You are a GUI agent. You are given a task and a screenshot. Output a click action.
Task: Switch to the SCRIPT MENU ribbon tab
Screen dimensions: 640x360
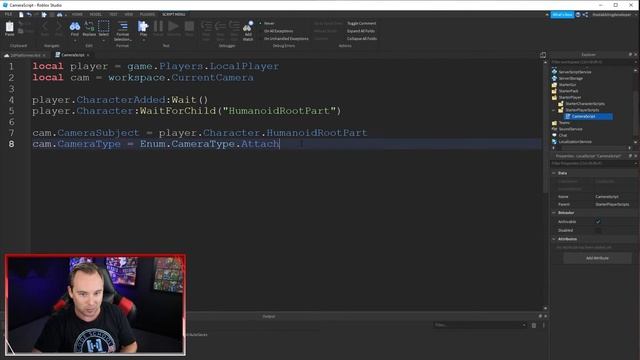(173, 14)
